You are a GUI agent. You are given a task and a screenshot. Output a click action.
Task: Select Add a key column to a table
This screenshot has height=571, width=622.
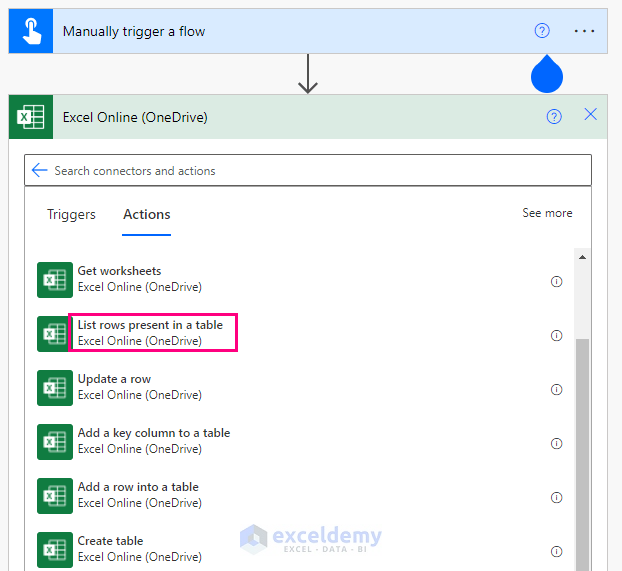pos(154,441)
